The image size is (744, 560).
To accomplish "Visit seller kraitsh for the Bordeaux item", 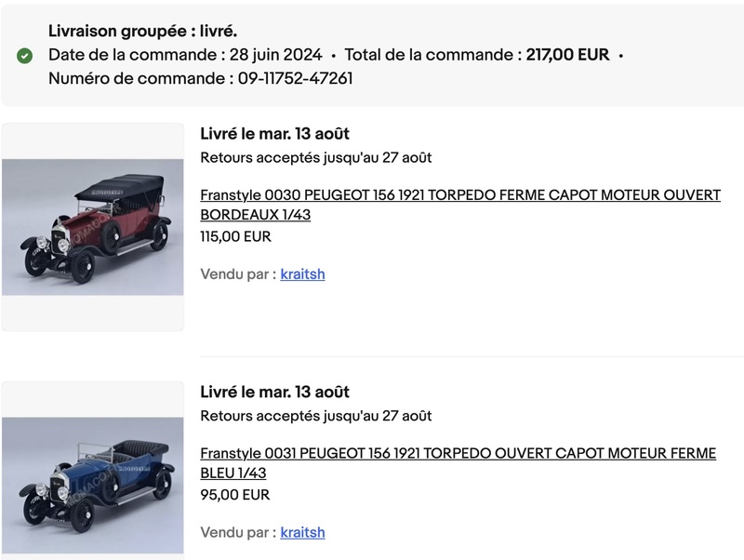I will pos(302,274).
